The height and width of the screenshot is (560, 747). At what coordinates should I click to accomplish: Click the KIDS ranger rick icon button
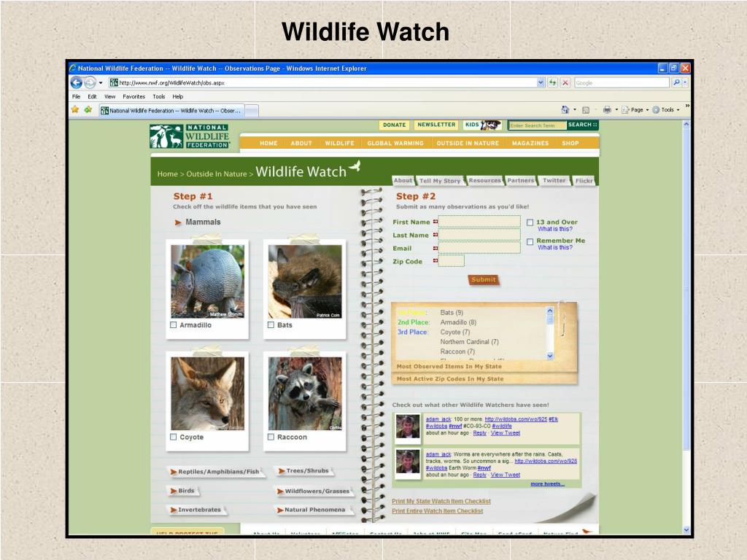coord(482,125)
